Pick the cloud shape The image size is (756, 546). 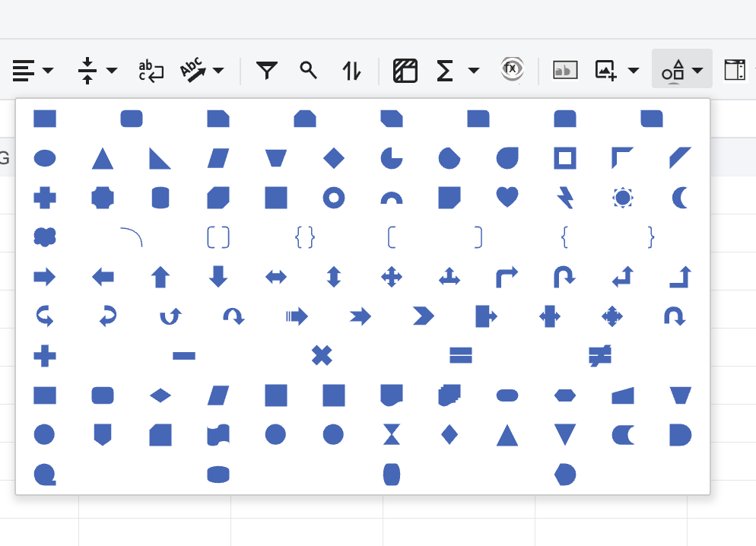click(x=45, y=237)
